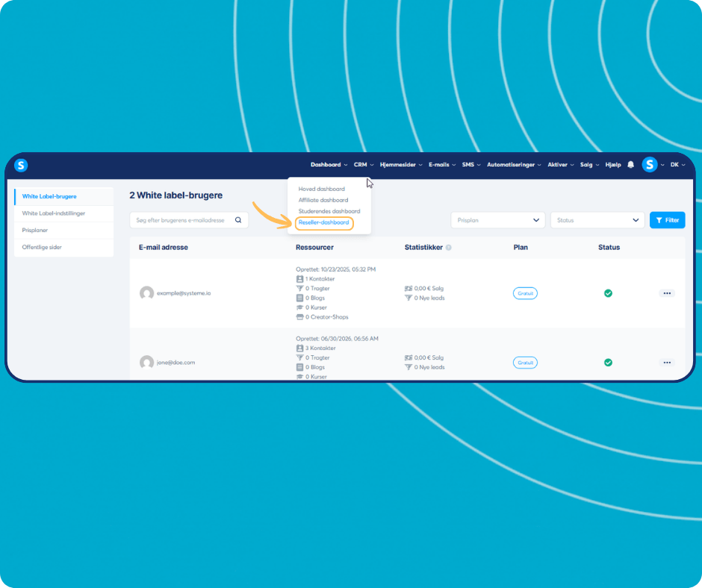The height and width of the screenshot is (588, 702).
Task: Expand the CRM menu
Action: [x=364, y=165]
